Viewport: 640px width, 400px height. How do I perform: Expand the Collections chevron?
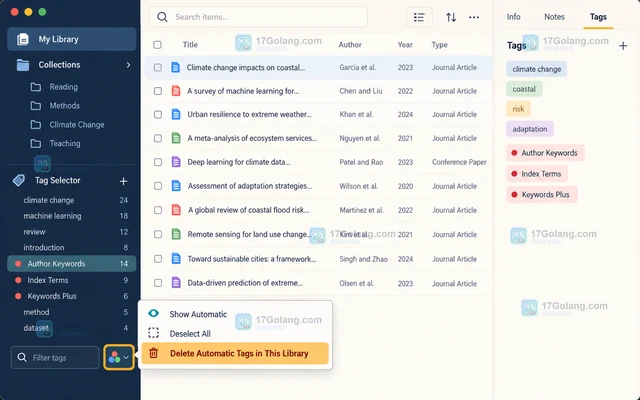point(129,65)
